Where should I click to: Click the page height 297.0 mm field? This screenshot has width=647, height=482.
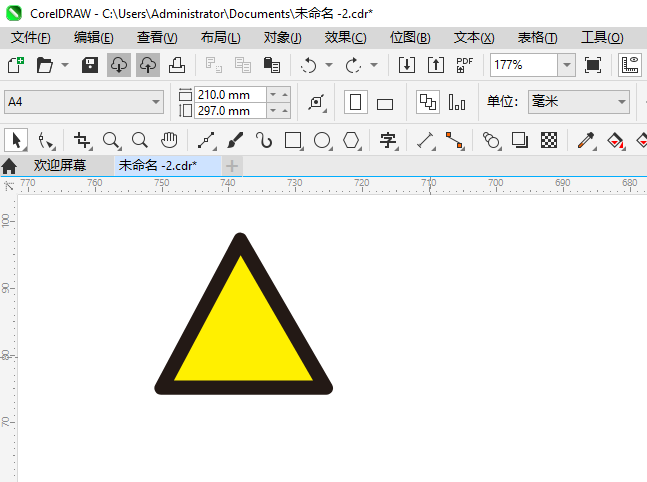click(230, 111)
